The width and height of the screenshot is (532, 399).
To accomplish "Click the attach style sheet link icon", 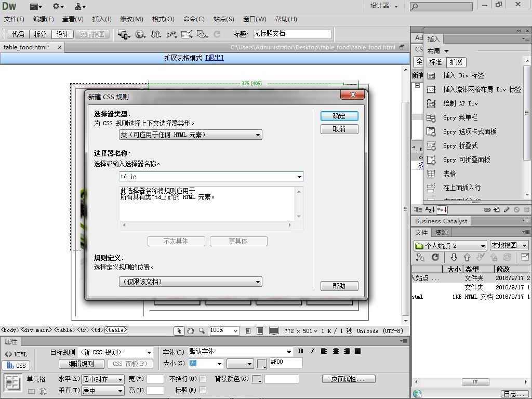I will point(487,210).
